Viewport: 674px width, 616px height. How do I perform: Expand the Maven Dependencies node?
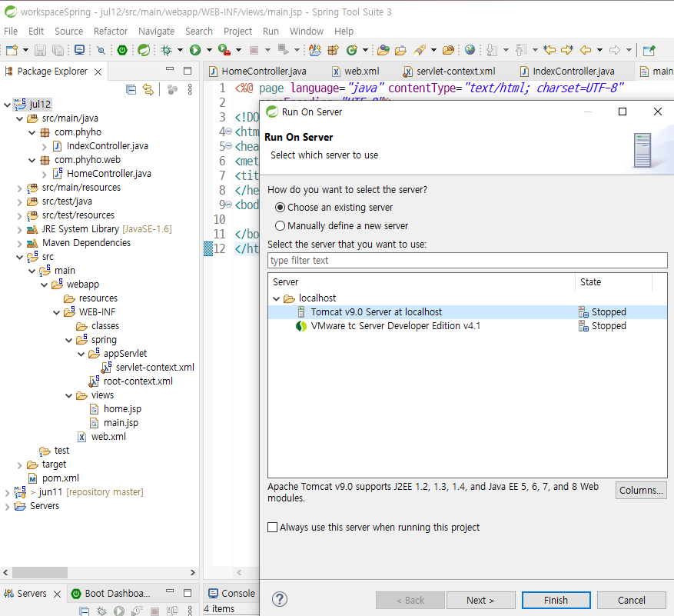click(19, 244)
